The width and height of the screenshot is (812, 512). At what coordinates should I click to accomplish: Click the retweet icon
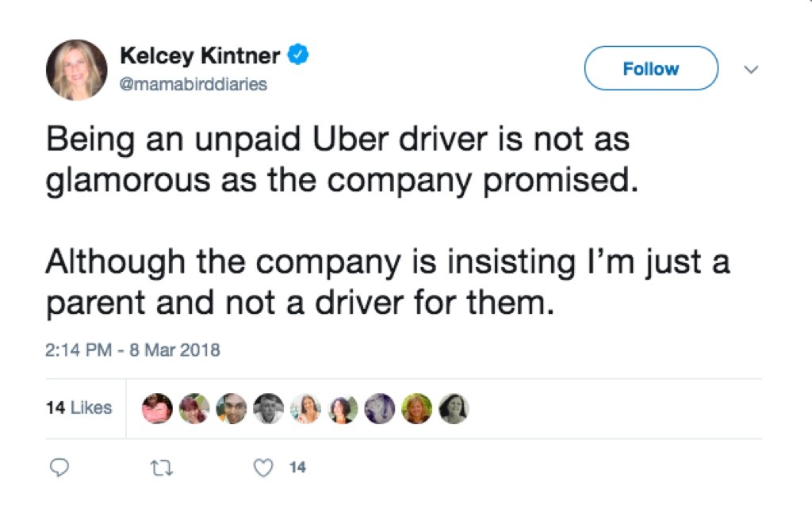click(x=162, y=468)
